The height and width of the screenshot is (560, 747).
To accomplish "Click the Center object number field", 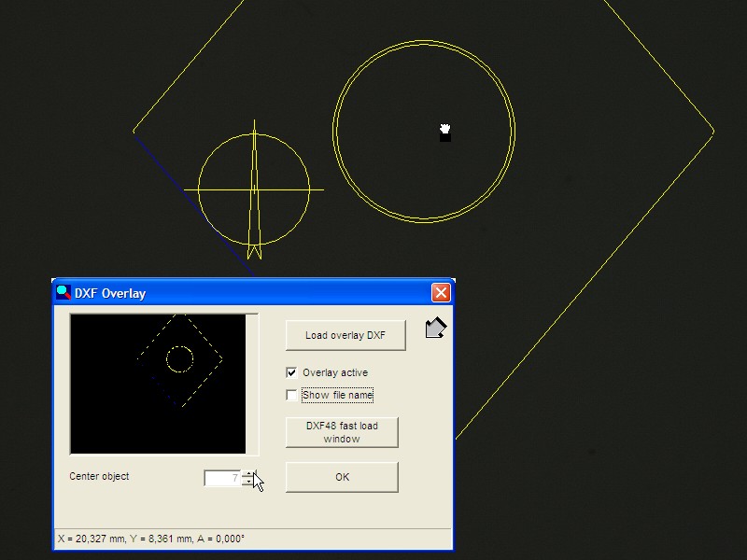I will tap(222, 478).
